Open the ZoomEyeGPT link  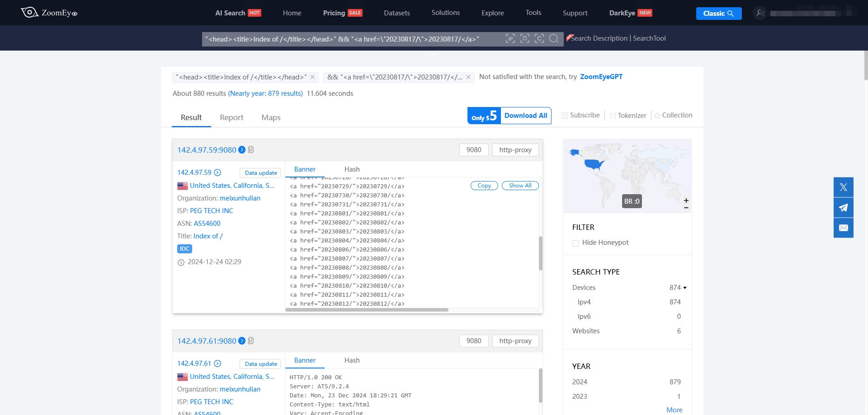(x=601, y=77)
